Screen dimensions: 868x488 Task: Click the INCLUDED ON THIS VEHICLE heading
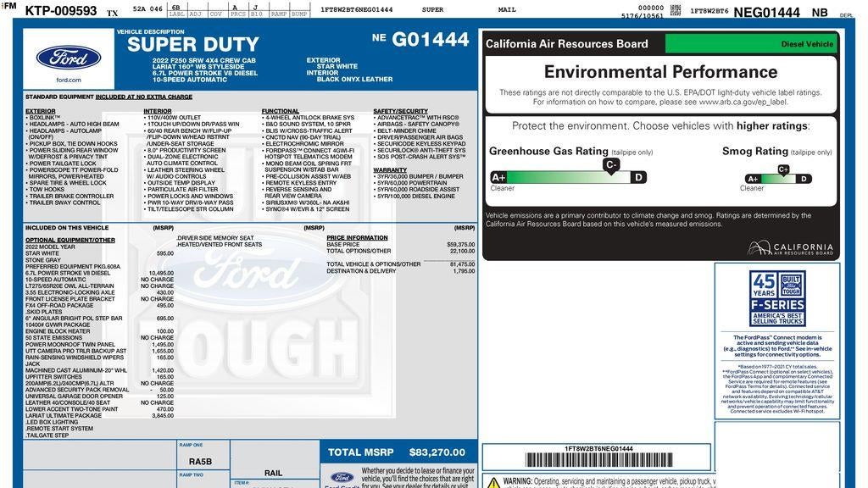tap(67, 228)
